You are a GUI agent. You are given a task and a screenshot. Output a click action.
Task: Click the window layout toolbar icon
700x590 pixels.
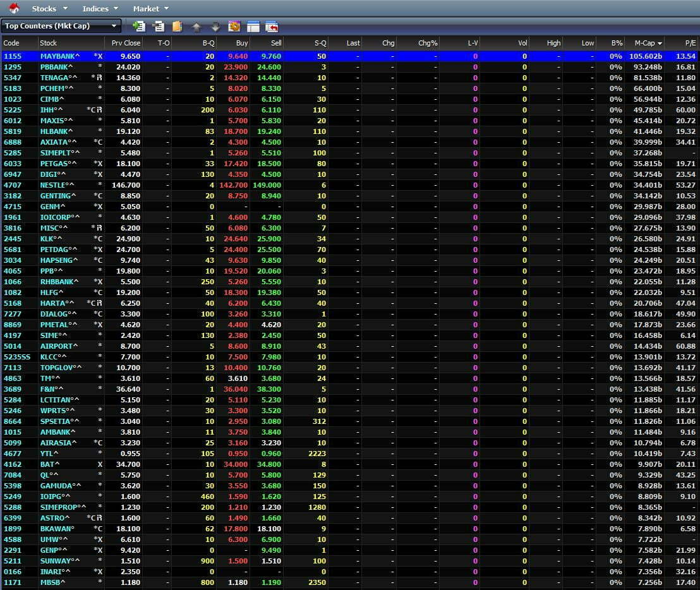tap(253, 27)
